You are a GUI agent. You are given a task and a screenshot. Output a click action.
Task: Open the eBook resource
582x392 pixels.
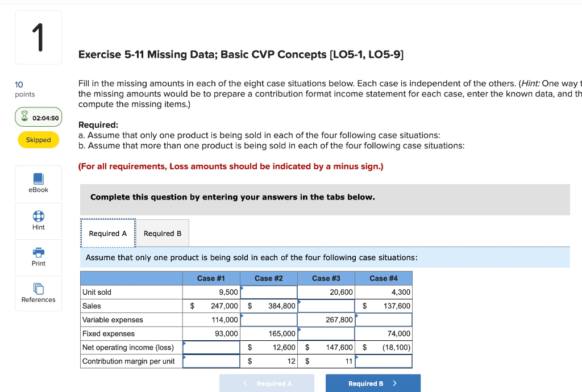point(38,183)
